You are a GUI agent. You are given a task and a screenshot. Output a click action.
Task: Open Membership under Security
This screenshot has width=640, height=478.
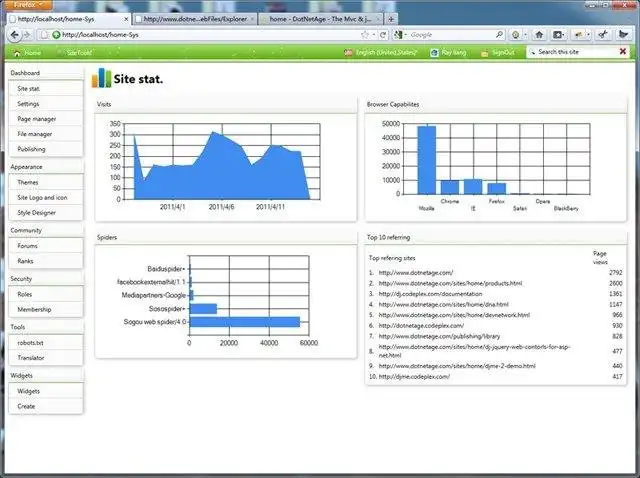[46, 309]
